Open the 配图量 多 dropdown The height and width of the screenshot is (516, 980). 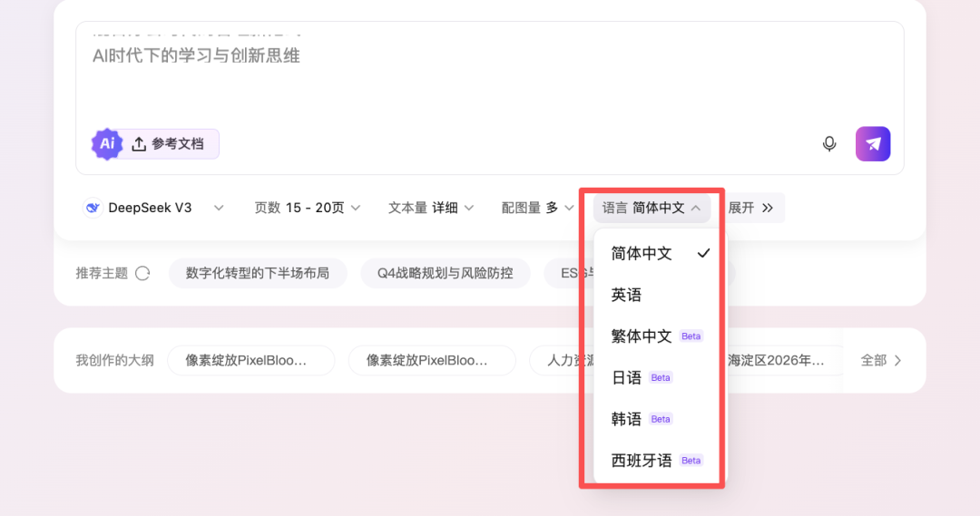537,208
